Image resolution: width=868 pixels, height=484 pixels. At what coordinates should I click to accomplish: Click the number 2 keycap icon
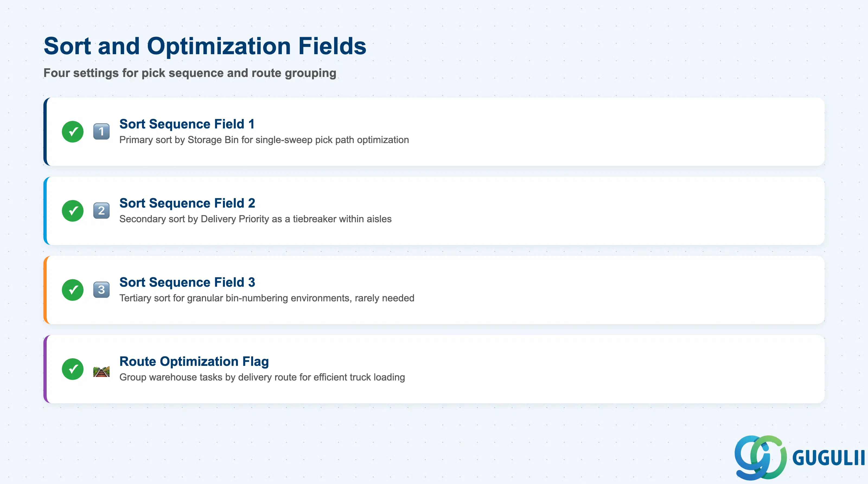pyautogui.click(x=101, y=211)
